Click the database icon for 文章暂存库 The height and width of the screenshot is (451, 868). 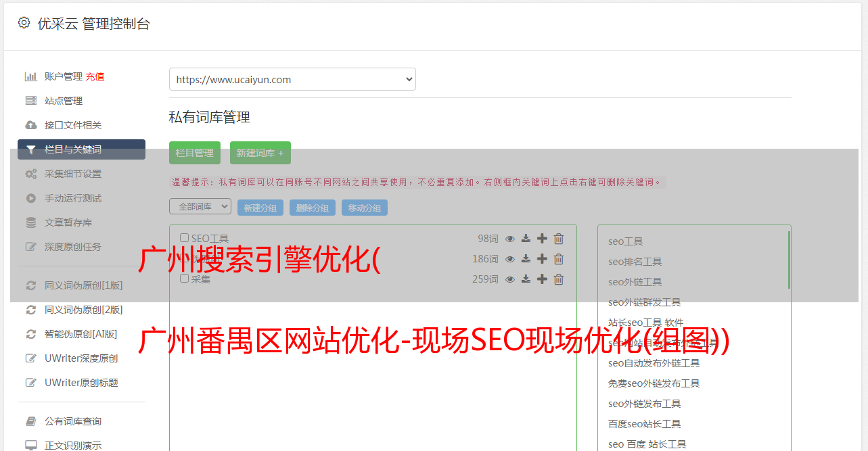click(30, 222)
